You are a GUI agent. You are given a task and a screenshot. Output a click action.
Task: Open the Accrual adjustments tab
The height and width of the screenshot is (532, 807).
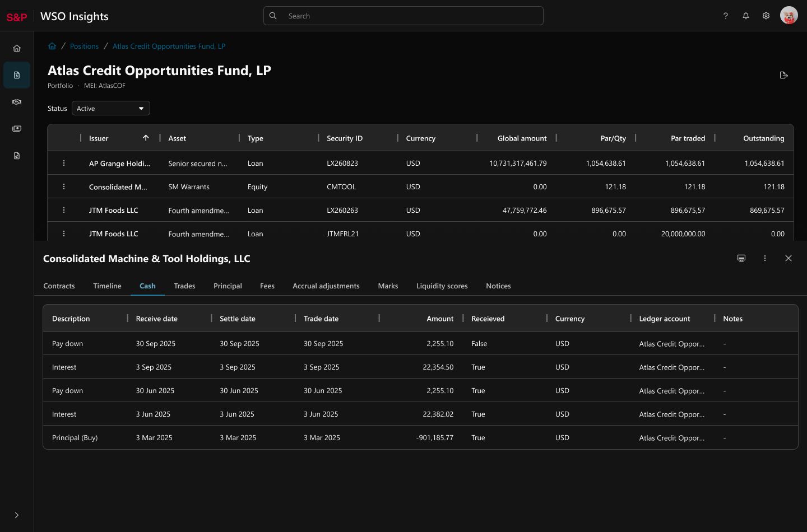326,286
